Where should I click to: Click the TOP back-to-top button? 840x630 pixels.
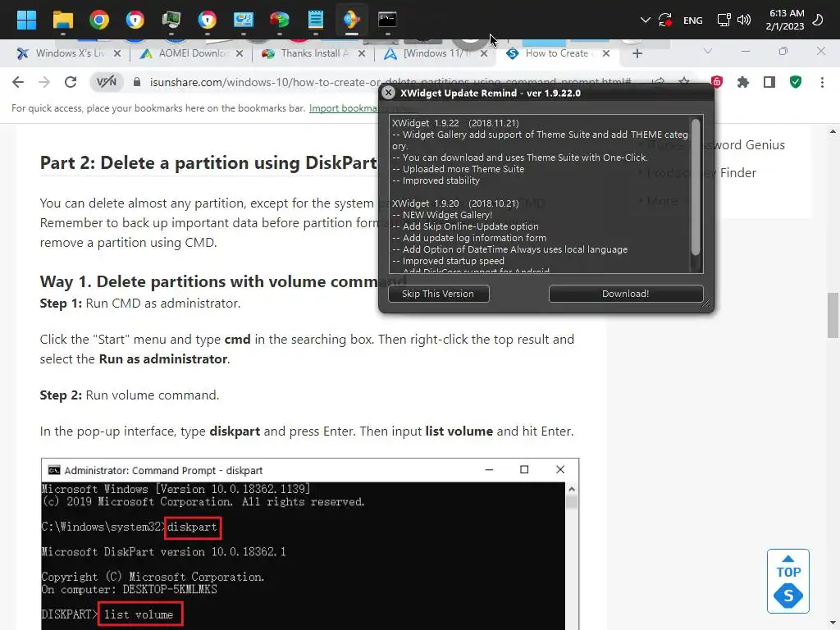(788, 581)
